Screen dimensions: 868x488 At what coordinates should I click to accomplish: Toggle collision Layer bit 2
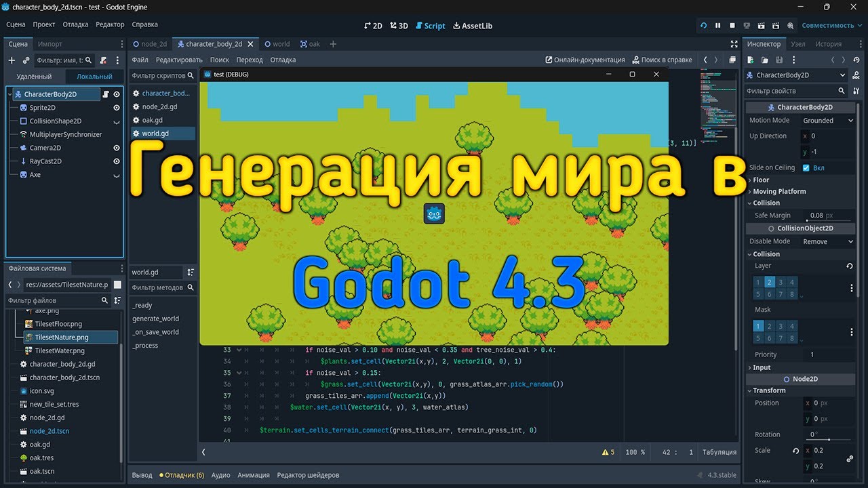click(x=770, y=283)
